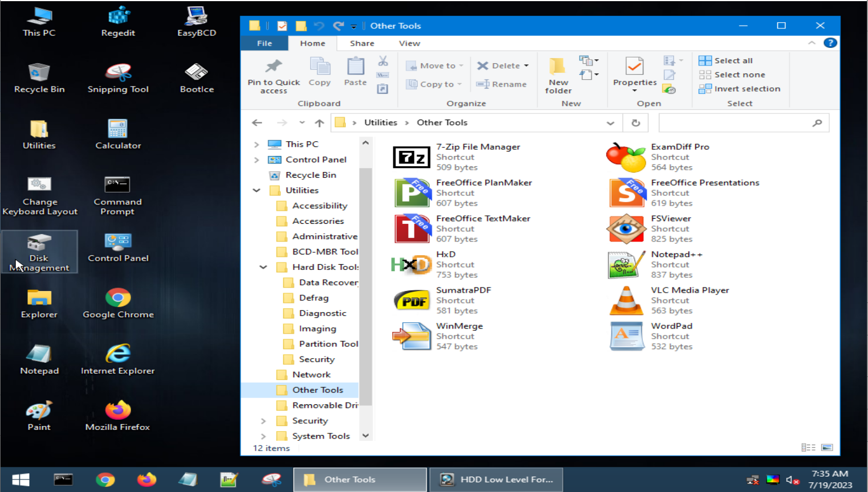The width and height of the screenshot is (868, 492).
Task: Open the Windows Start button
Action: (21, 479)
